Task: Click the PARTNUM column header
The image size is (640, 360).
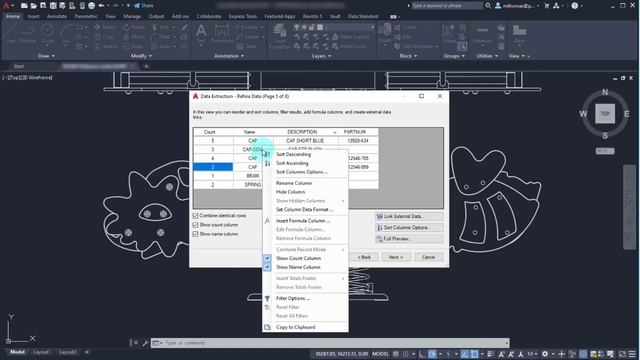Action: point(358,132)
